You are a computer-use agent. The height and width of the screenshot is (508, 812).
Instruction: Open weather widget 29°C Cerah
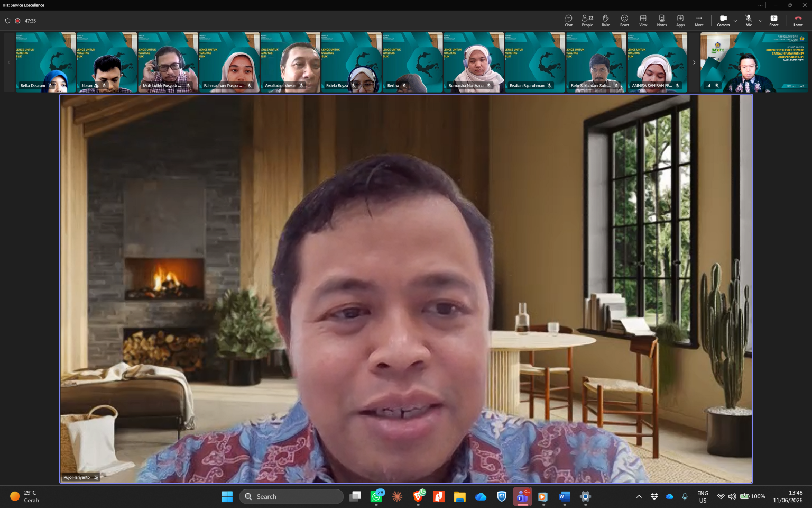click(x=25, y=496)
